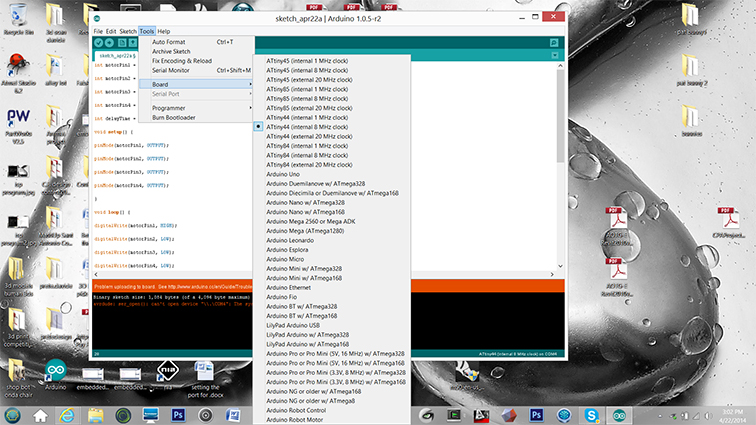Click the Open sketch toolbar icon
Screen dimensions: 756x425
[133, 43]
